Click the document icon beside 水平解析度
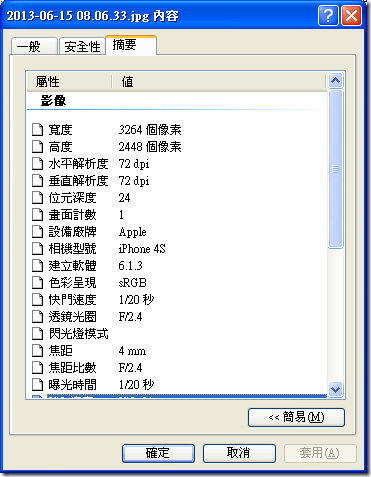Image resolution: width=371 pixels, height=477 pixels. (x=38, y=164)
